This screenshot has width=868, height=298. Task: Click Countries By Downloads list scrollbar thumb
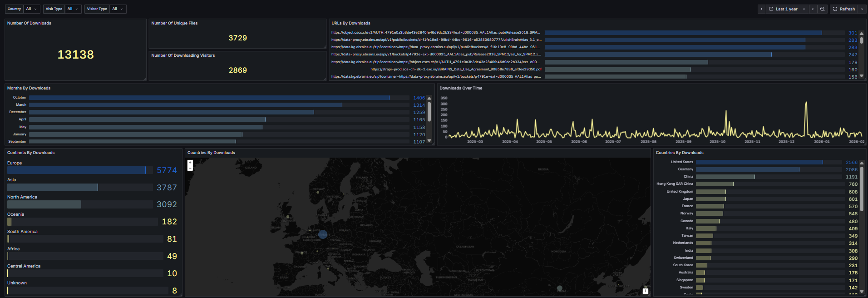coord(862,189)
